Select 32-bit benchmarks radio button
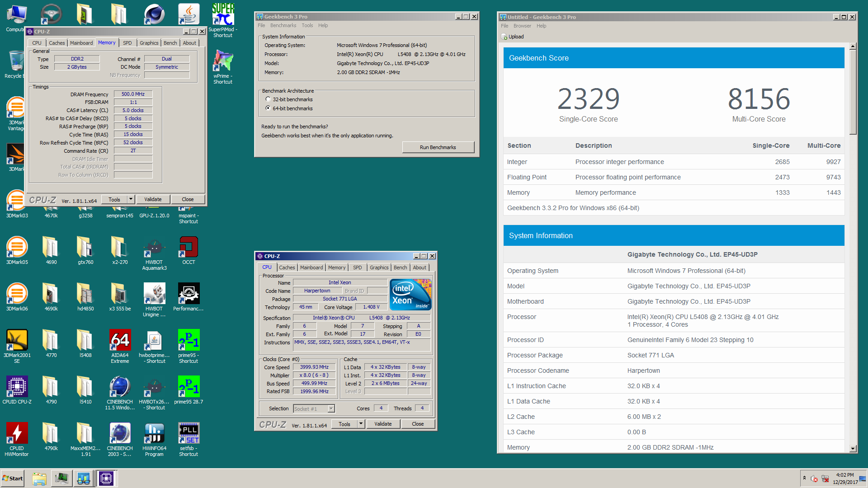Image resolution: width=868 pixels, height=488 pixels. click(268, 99)
